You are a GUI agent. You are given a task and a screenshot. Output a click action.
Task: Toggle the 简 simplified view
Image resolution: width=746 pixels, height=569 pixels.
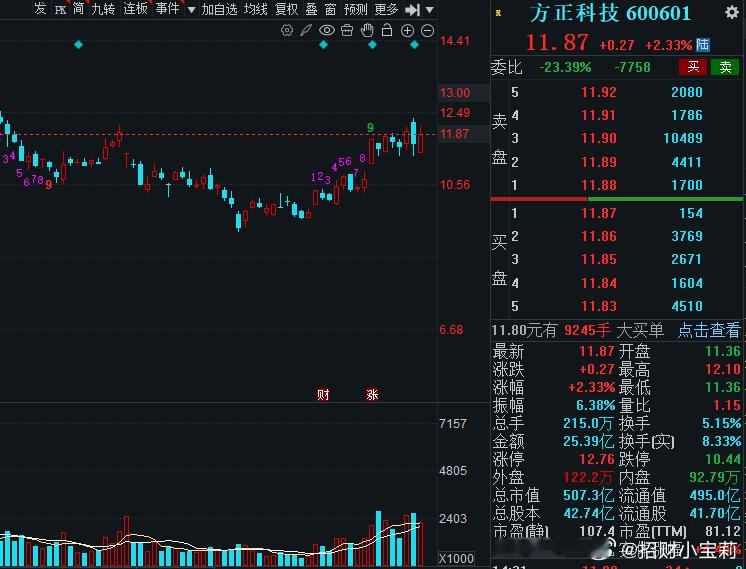79,9
